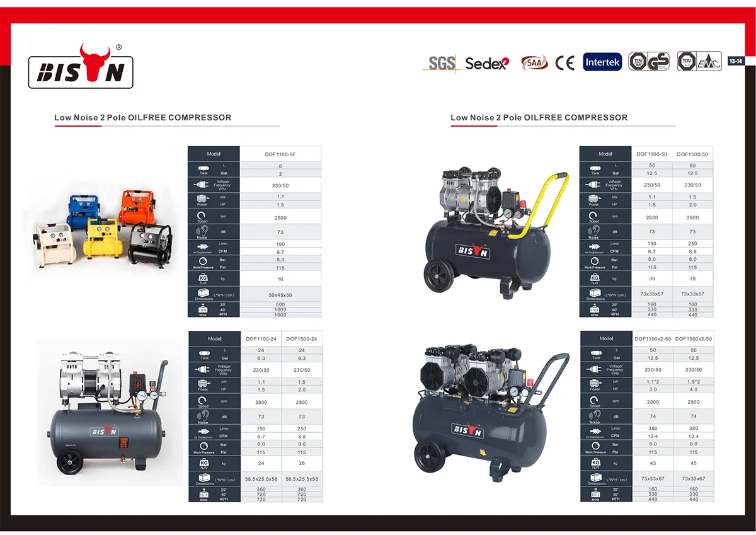Viewport: 756px width, 535px height.
Task: Click the 45 kg weight value for DOF1500x2-50
Action: coord(694,464)
